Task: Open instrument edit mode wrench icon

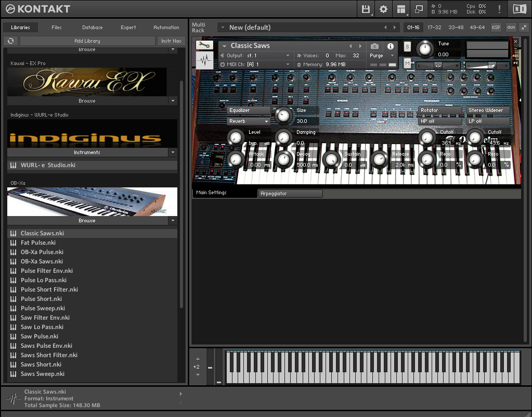Action: [204, 45]
